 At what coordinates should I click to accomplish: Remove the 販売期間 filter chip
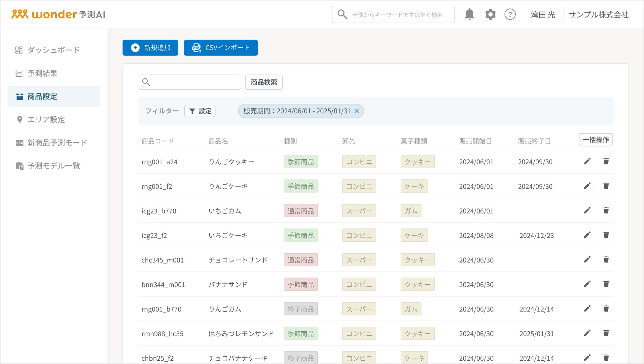click(357, 111)
